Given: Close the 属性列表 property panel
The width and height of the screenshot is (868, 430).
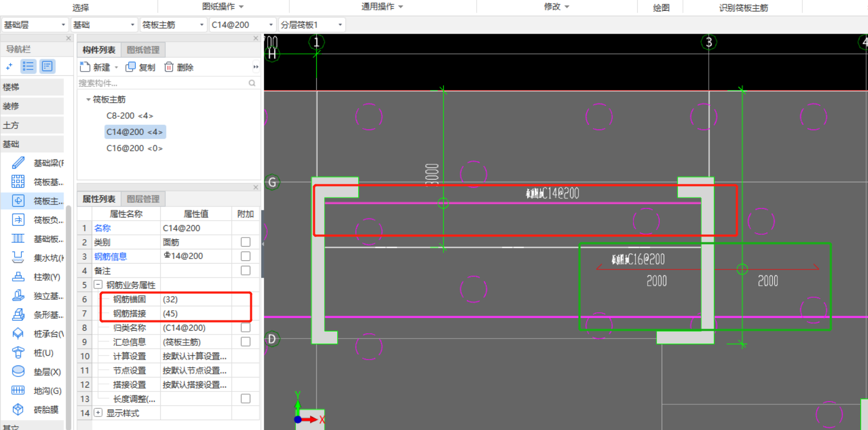Looking at the screenshot, I should pyautogui.click(x=256, y=187).
